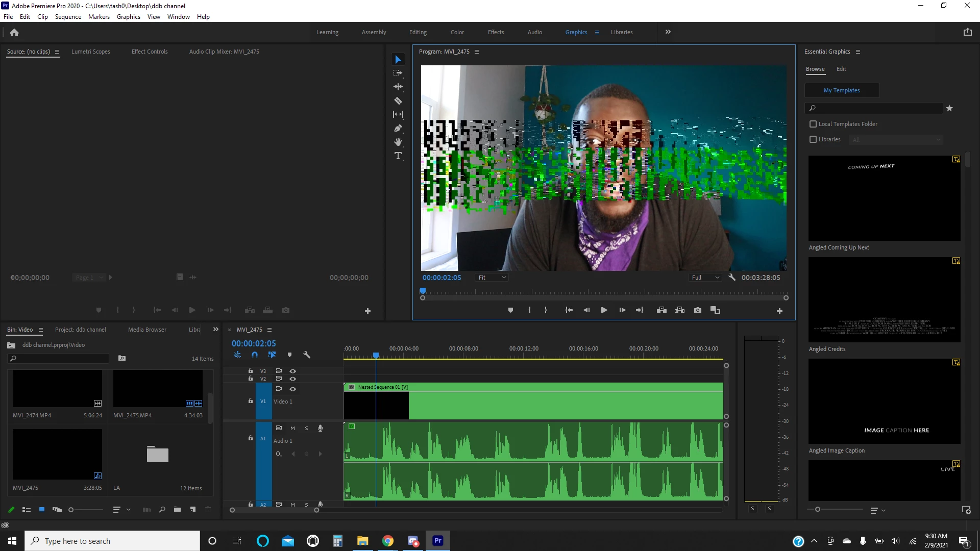
Task: Toggle Video 1 track output eye
Action: point(293,389)
